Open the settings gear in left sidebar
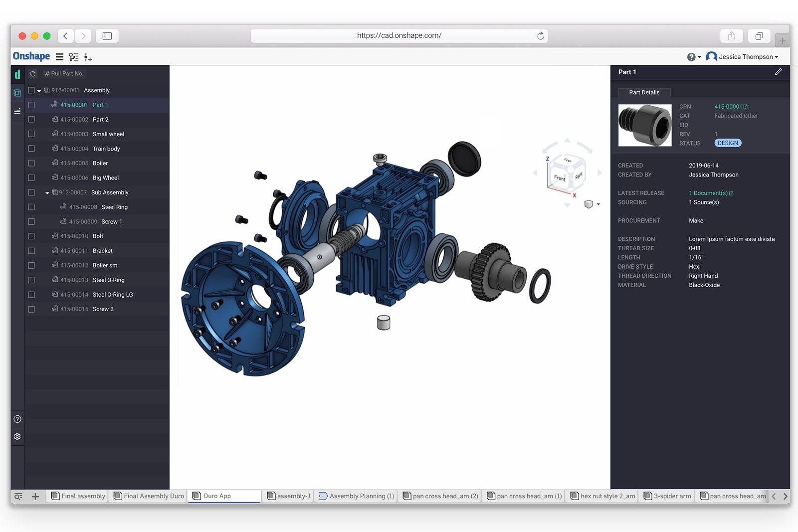This screenshot has height=532, width=798. [17, 436]
